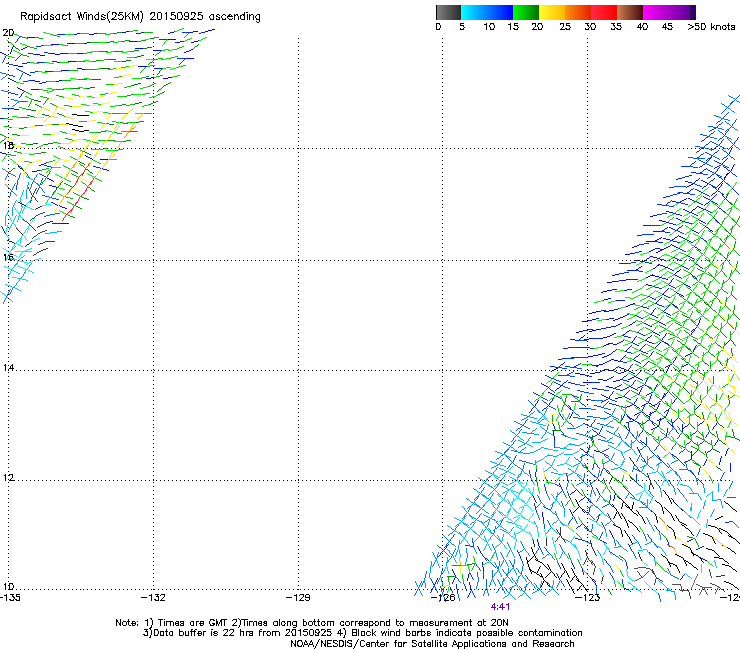
Task: Click the cyan-to-blue 5-15 knots legend gradient
Action: tap(487, 12)
